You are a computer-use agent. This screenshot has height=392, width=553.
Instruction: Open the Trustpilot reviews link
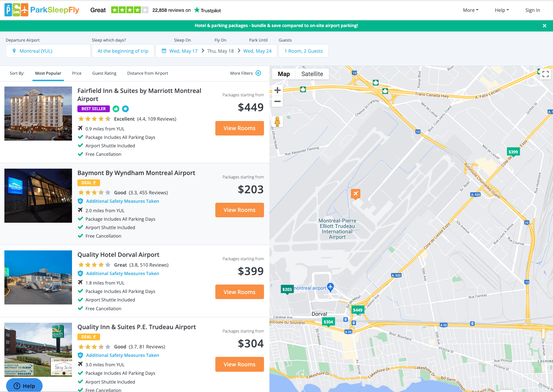208,10
